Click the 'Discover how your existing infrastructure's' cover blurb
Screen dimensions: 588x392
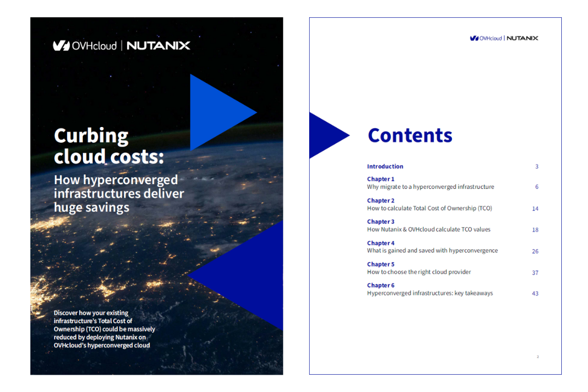[x=104, y=329]
